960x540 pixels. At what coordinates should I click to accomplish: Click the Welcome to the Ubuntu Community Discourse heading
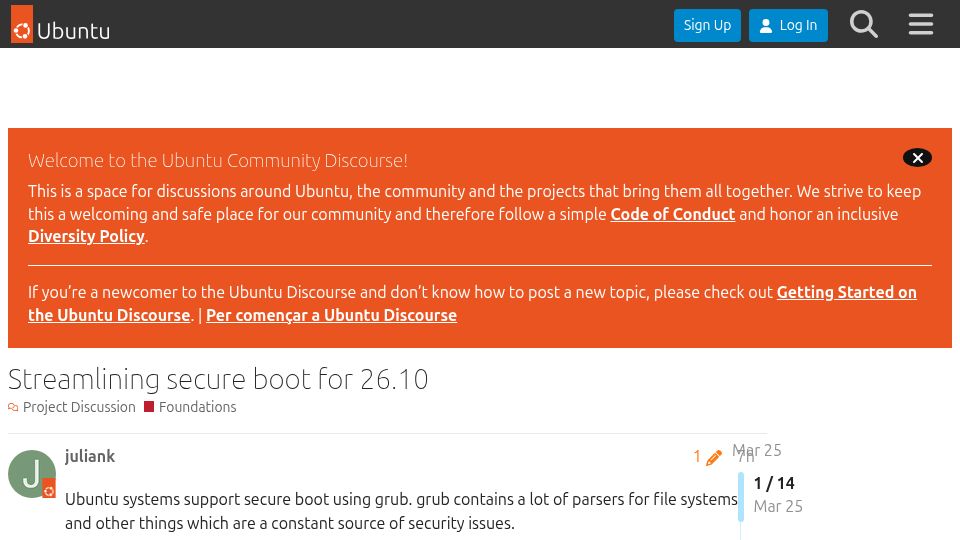tap(218, 160)
